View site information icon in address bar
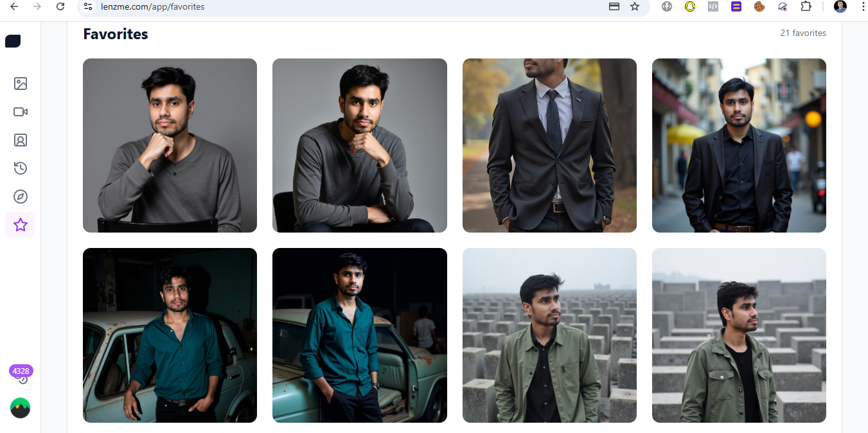The height and width of the screenshot is (433, 868). coord(88,6)
